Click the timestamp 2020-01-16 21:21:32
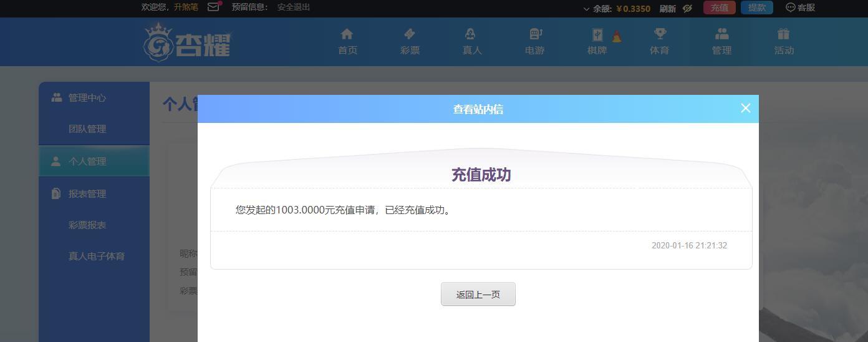This screenshot has width=868, height=342. point(689,245)
